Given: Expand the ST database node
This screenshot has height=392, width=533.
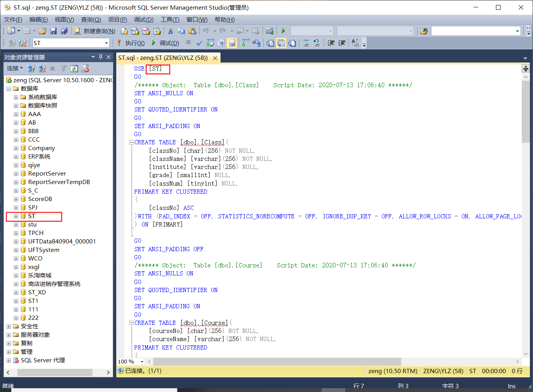Looking at the screenshot, I should (15, 217).
